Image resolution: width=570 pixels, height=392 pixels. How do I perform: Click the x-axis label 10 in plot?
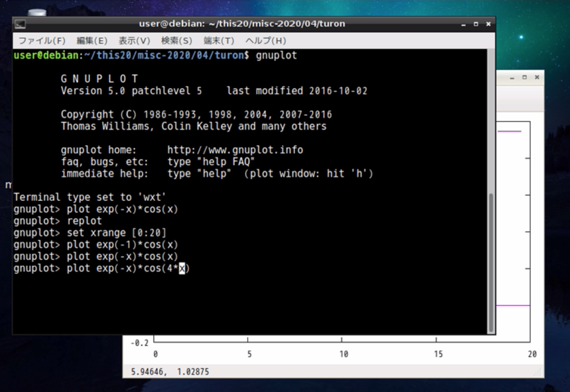(x=343, y=354)
